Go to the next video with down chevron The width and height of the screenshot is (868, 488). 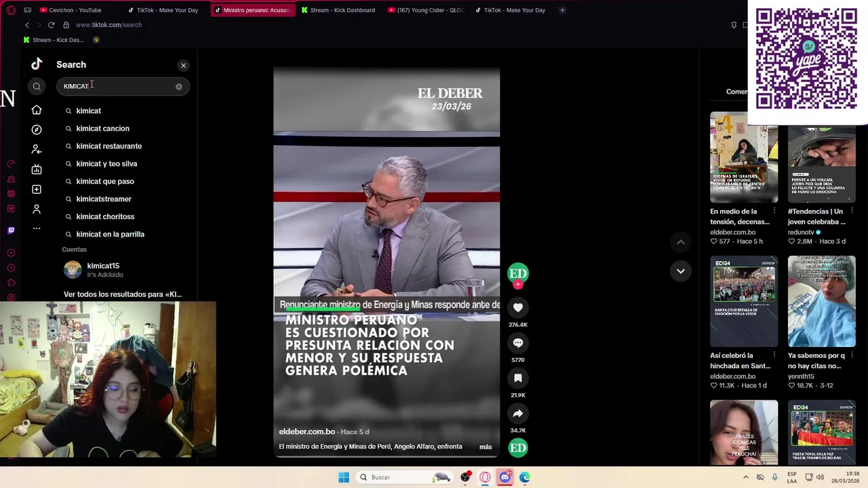pos(680,271)
